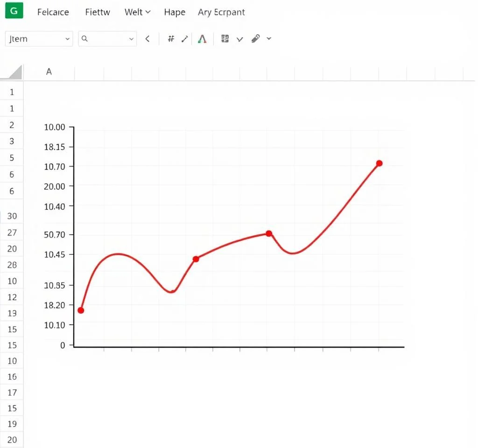Select the diagonal pencil edit icon
This screenshot has width=478, height=448.
coord(185,39)
